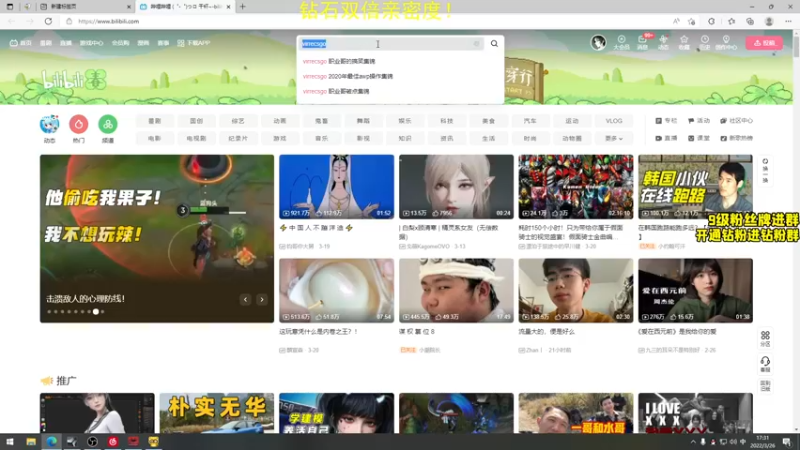Image resolution: width=800 pixels, height=450 pixels.
Task: Open 直播 live link beside 课堂
Action: [666, 138]
